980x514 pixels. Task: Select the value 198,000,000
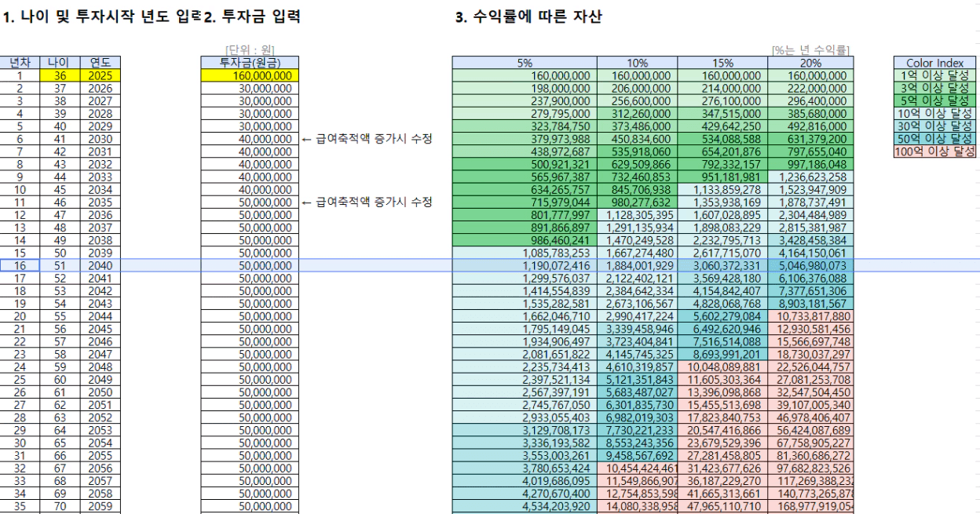525,89
